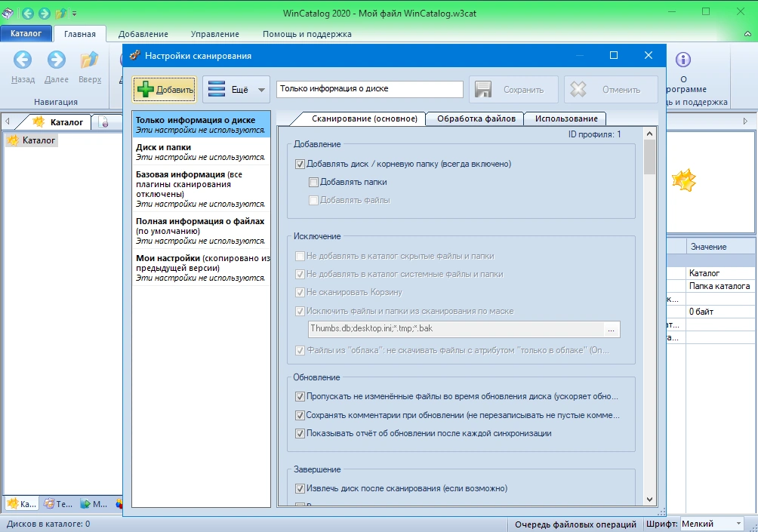Click the Назад navigation icon in ribbon
The height and width of the screenshot is (532, 758).
[23, 60]
